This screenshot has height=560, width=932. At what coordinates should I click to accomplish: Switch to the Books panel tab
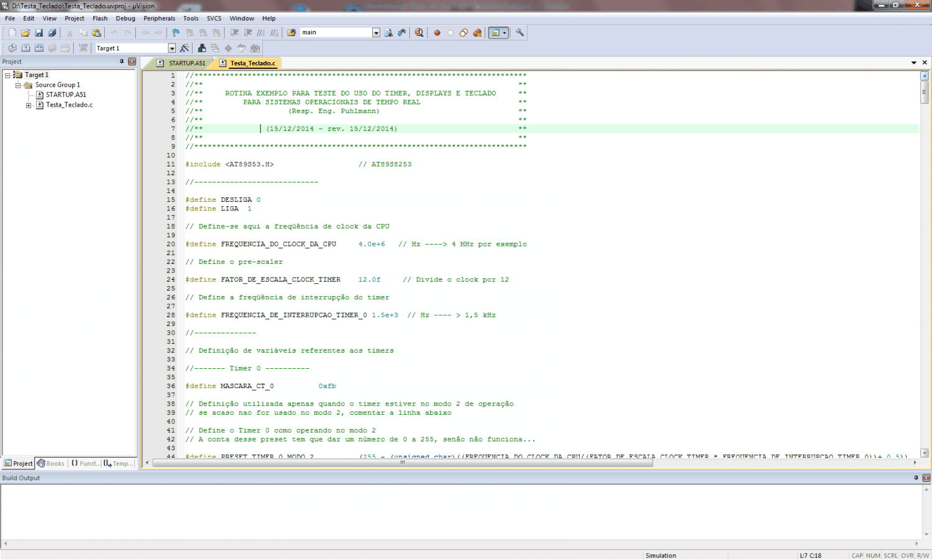coord(51,464)
